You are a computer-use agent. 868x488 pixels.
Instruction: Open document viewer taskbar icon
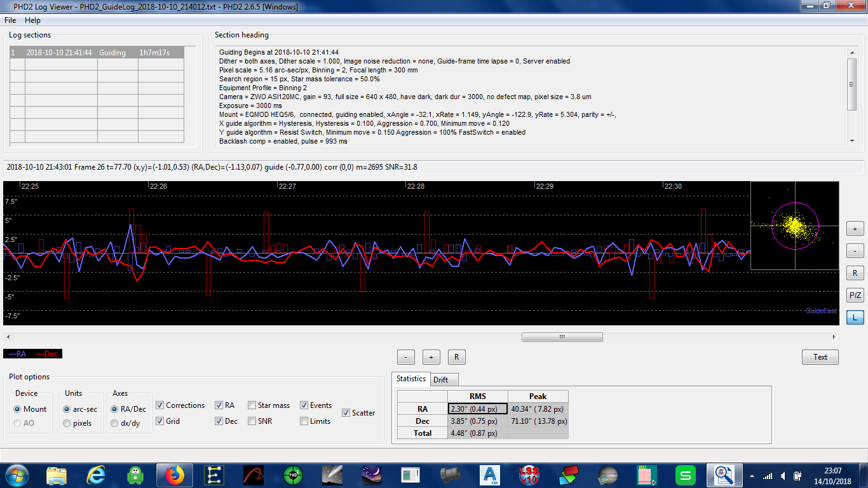point(411,475)
